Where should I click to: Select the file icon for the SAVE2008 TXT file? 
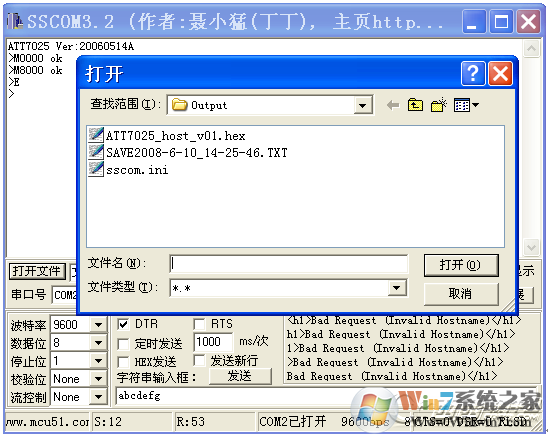(x=96, y=152)
